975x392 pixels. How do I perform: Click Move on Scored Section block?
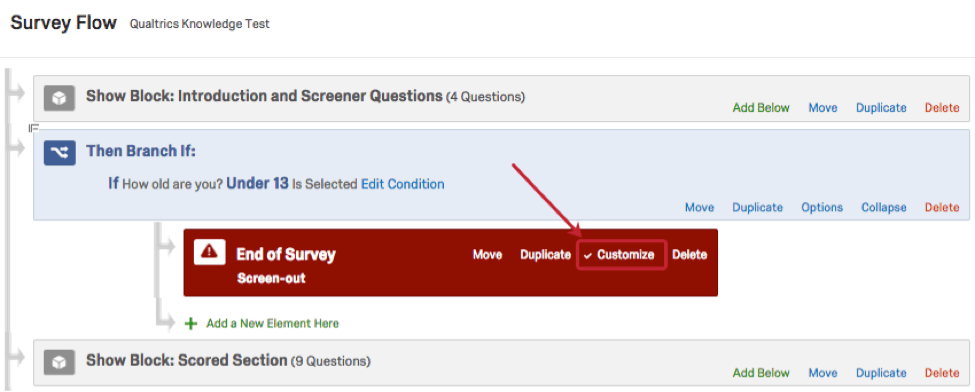coord(823,373)
